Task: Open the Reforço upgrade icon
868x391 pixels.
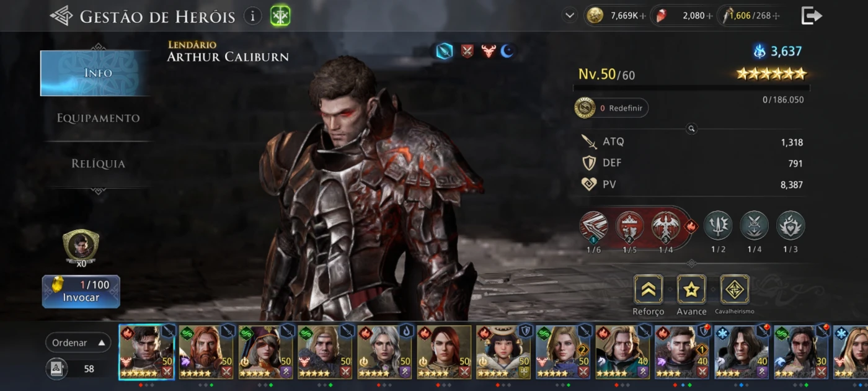Action: pyautogui.click(x=649, y=289)
